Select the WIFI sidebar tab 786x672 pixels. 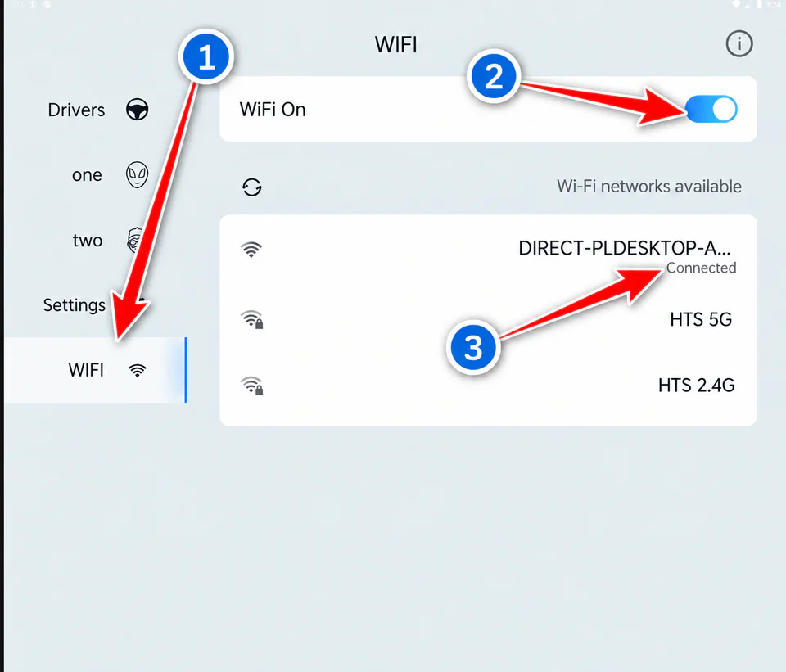point(95,370)
